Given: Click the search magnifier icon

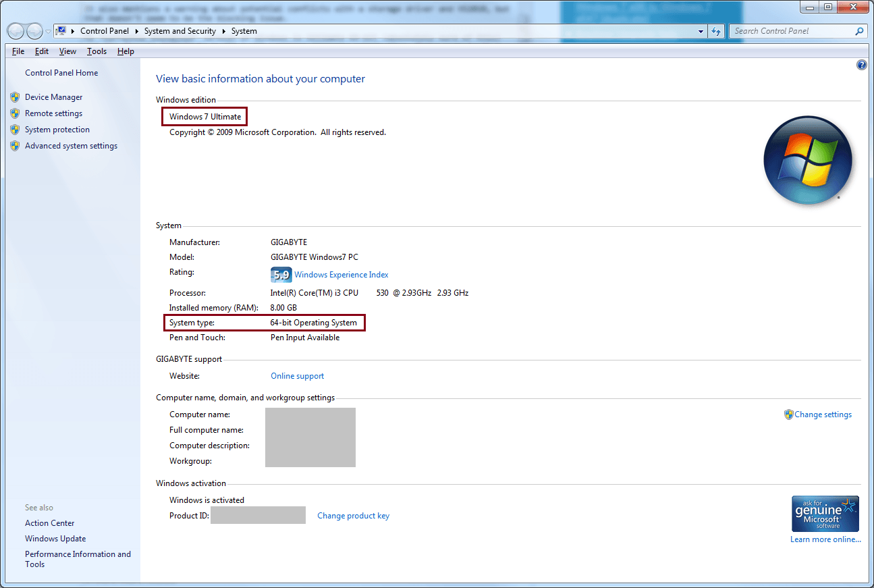Looking at the screenshot, I should tap(859, 31).
